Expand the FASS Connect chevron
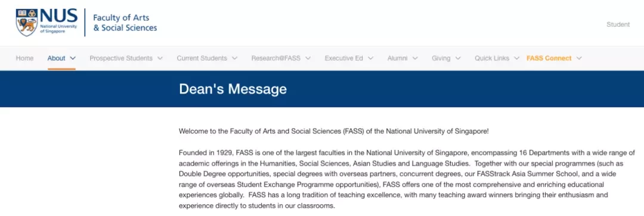Image resolution: width=644 pixels, height=216 pixels. pos(578,58)
